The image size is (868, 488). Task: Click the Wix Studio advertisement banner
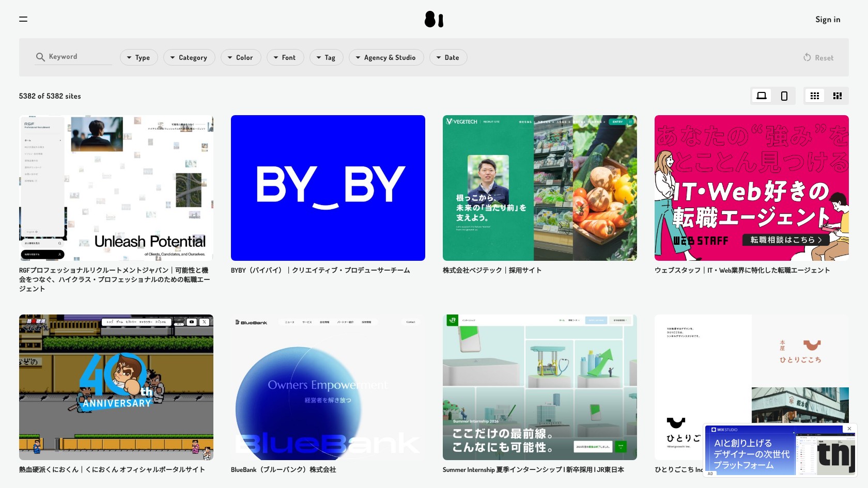(x=780, y=450)
